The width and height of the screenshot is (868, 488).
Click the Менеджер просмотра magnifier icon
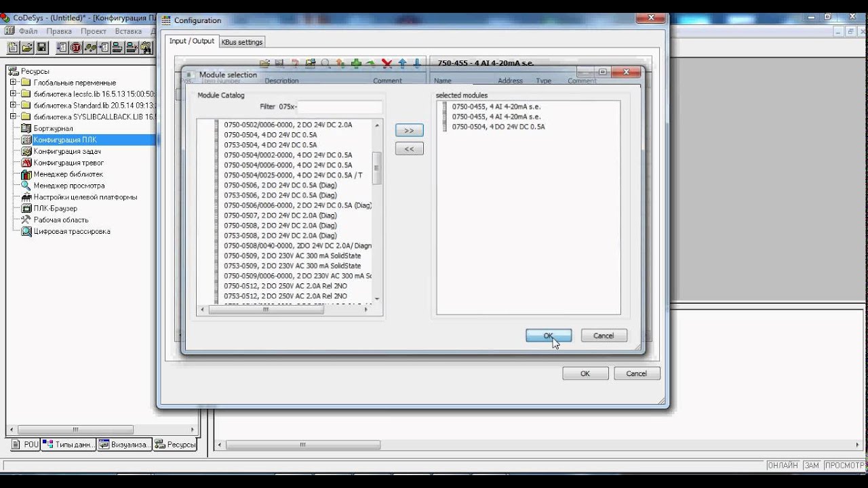click(26, 185)
